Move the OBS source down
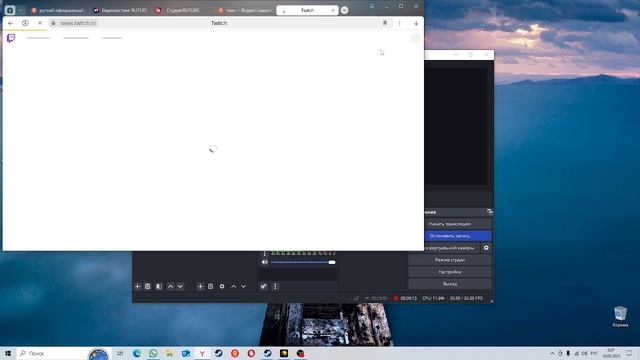This screenshot has width=640, height=360. [x=243, y=287]
